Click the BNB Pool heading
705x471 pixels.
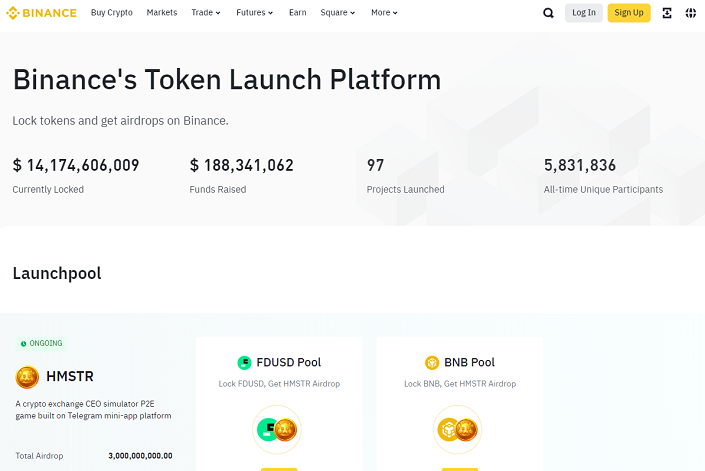tap(469, 363)
